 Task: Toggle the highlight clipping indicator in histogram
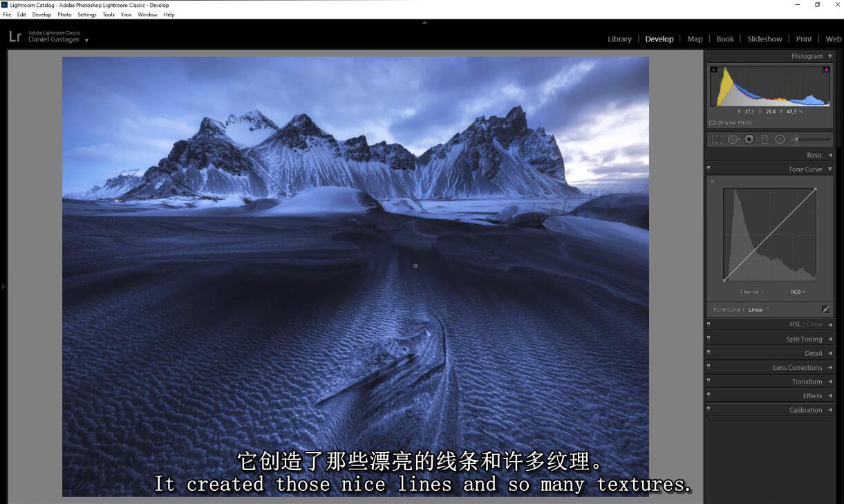[x=826, y=70]
